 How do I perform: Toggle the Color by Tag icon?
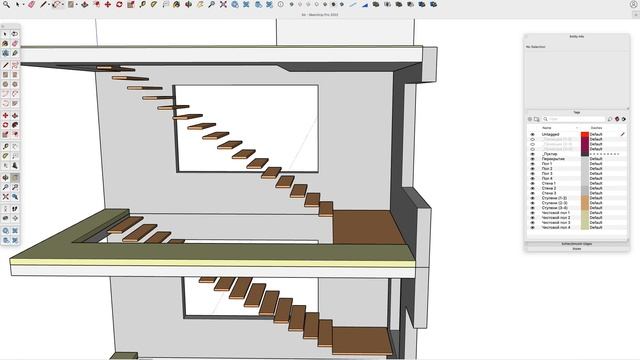point(617,119)
